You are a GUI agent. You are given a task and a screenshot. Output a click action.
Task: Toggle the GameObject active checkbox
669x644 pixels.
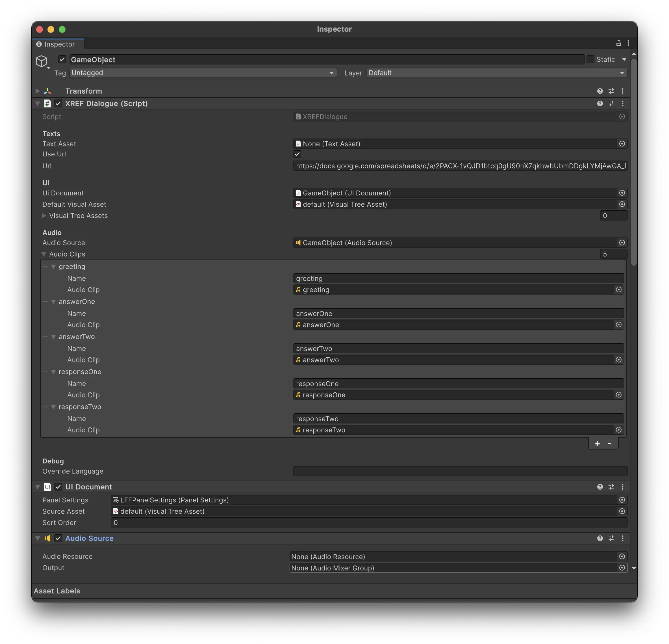62,59
